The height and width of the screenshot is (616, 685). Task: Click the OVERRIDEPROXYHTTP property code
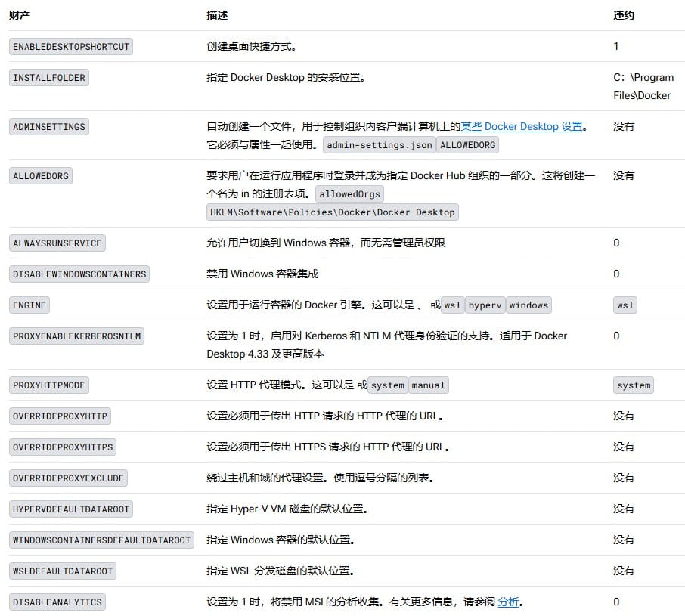[60, 417]
